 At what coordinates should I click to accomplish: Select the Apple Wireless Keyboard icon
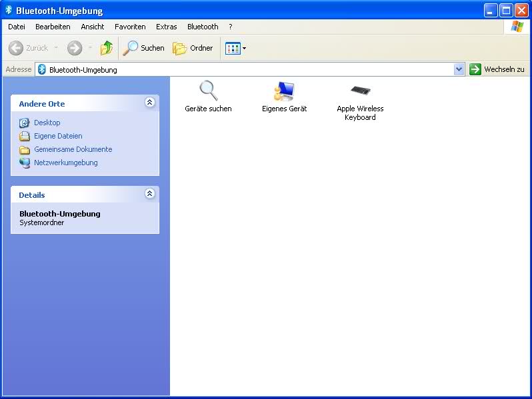360,90
